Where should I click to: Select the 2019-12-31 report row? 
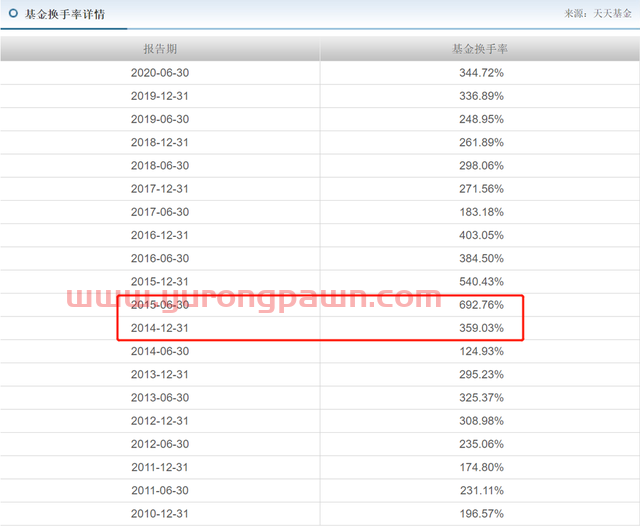(320, 96)
